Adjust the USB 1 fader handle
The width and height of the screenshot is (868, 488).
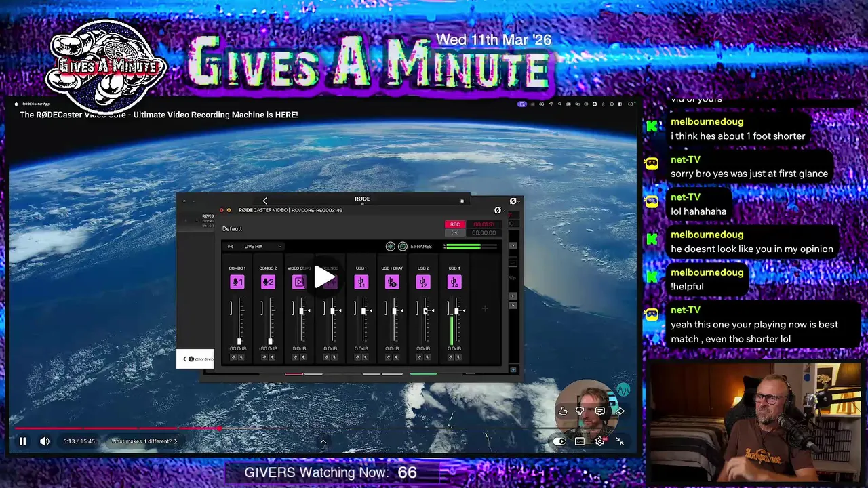coord(365,311)
